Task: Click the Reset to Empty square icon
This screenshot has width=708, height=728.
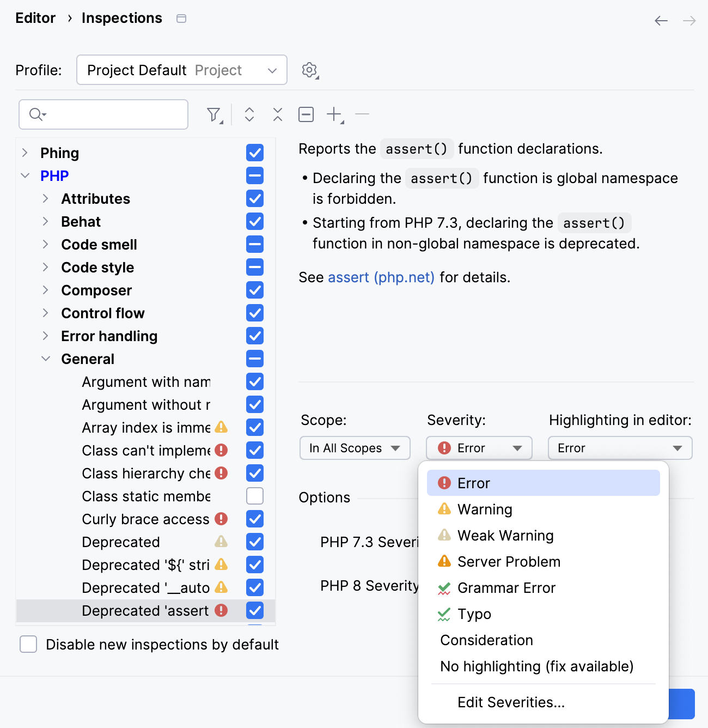Action: click(306, 114)
